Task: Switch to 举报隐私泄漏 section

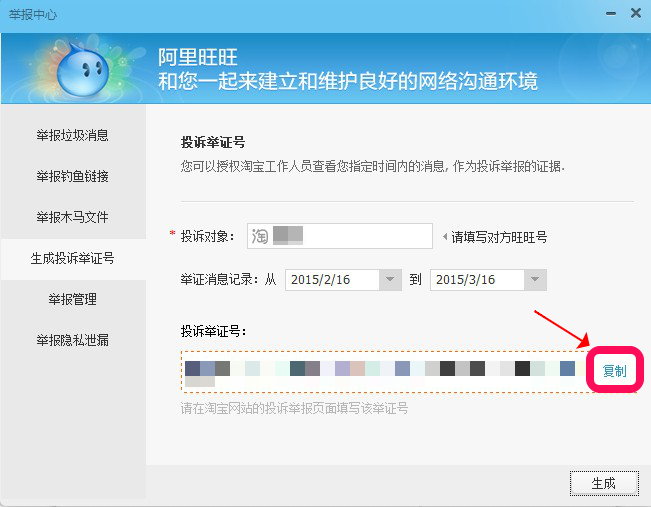Action: click(x=72, y=340)
